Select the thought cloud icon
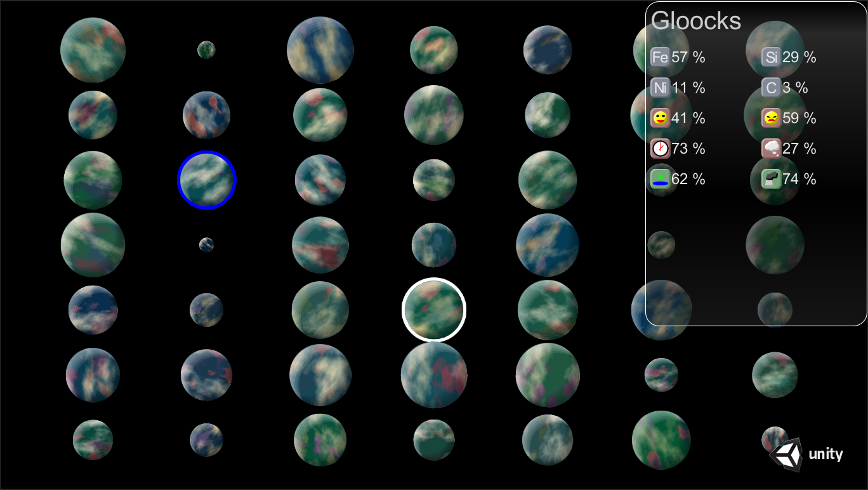Screen dimensions: 868x490 click(771, 149)
